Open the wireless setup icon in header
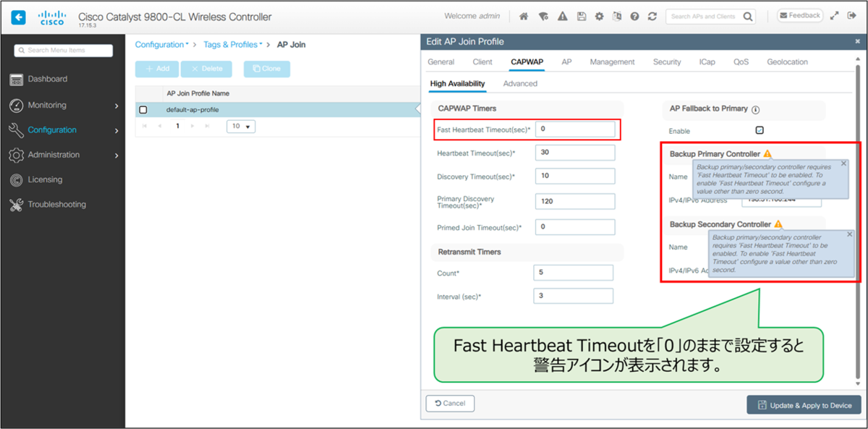The image size is (868, 429). tap(543, 16)
